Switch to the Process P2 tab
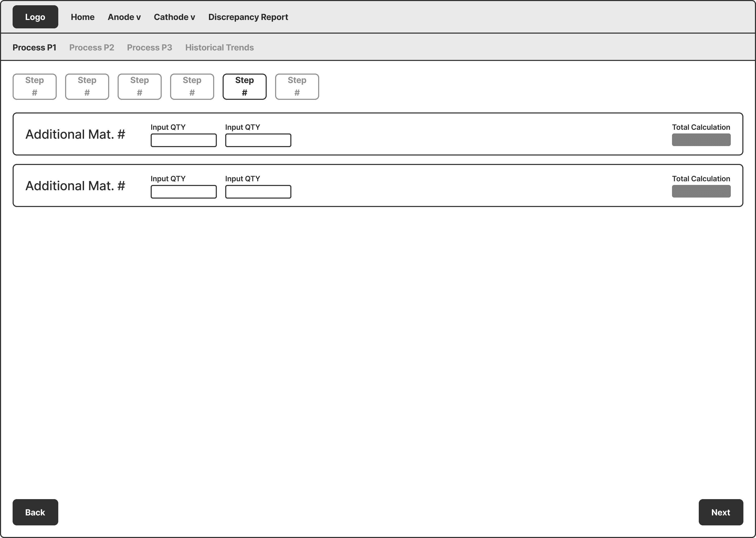Image resolution: width=756 pixels, height=538 pixels. click(x=92, y=47)
